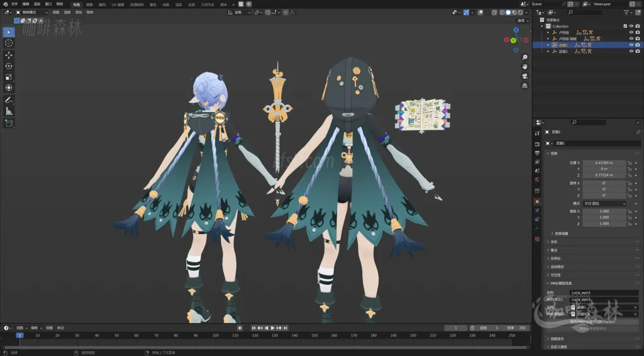Toggle proportional editing button
Image resolution: width=644 pixels, height=356 pixels.
pos(286,13)
